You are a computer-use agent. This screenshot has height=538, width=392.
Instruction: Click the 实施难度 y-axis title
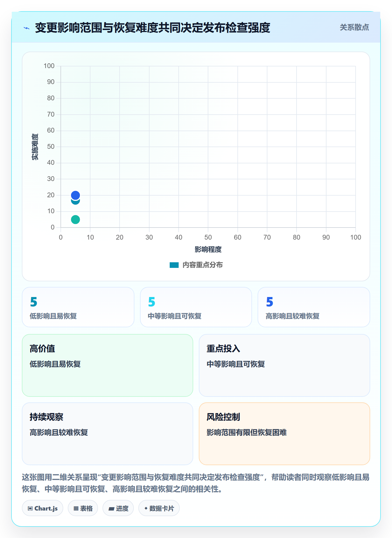coord(35,147)
